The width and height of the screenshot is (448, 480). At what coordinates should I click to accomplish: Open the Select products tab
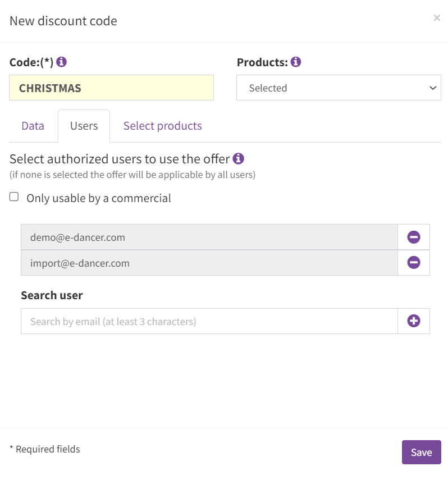[163, 126]
